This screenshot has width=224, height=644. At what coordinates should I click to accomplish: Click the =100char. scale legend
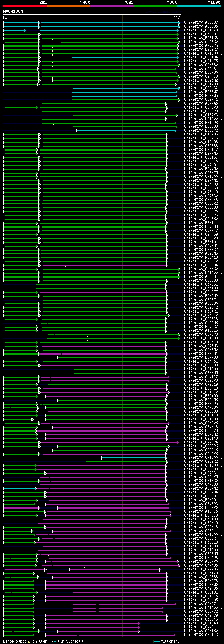[x=167, y=641]
